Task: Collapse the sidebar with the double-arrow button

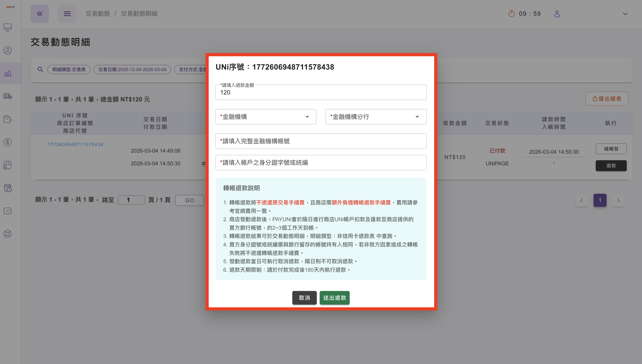Action: click(39, 14)
